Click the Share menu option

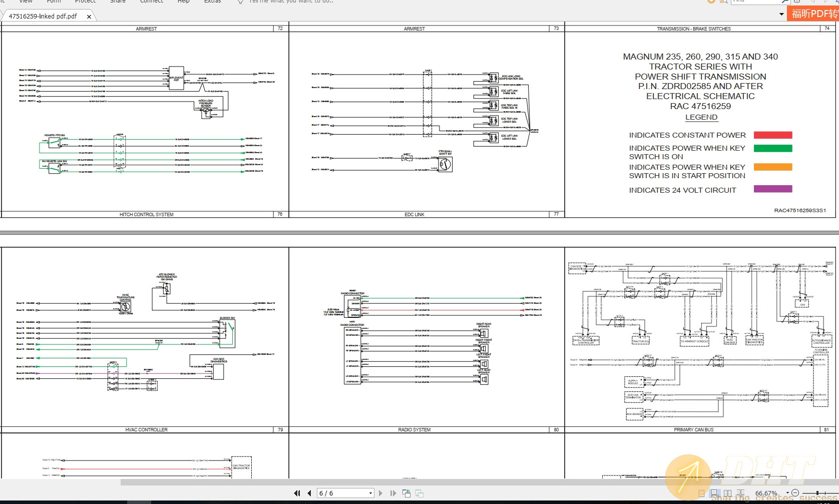118,2
